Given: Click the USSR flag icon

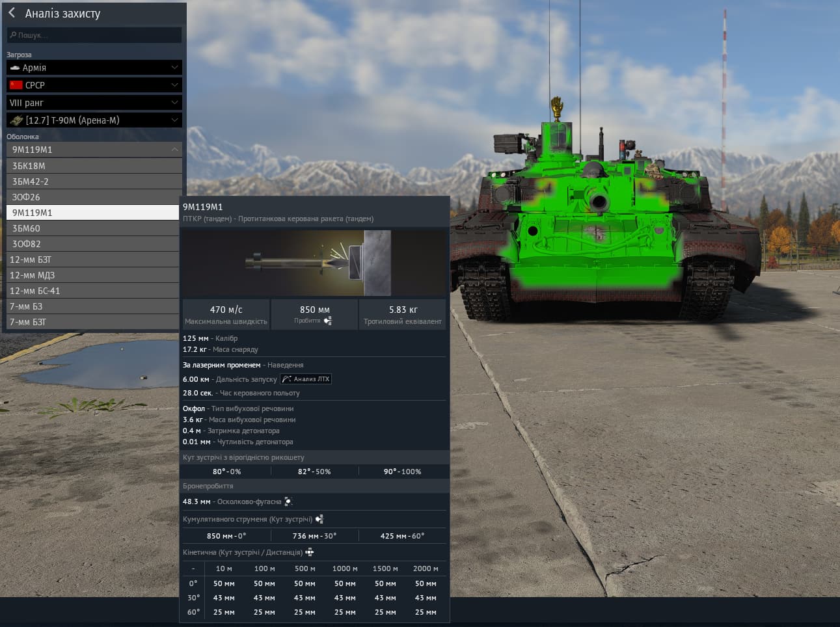Looking at the screenshot, I should (16, 85).
